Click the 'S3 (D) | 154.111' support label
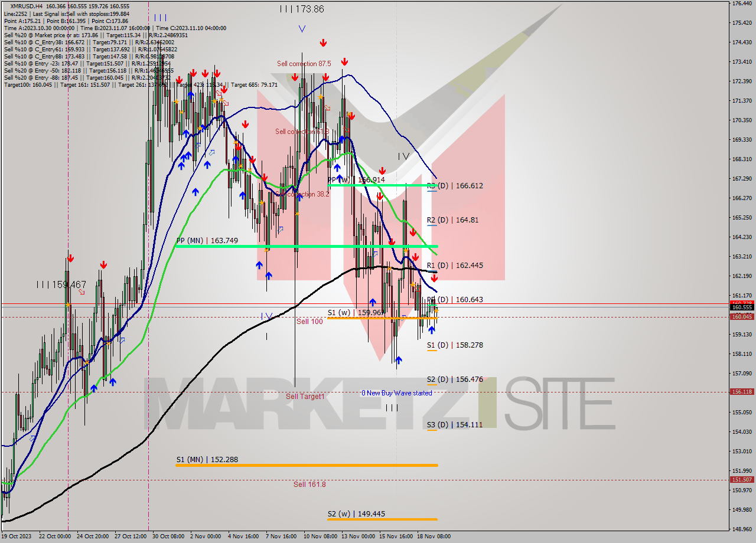Screen dimensions: 756x543 (455, 424)
